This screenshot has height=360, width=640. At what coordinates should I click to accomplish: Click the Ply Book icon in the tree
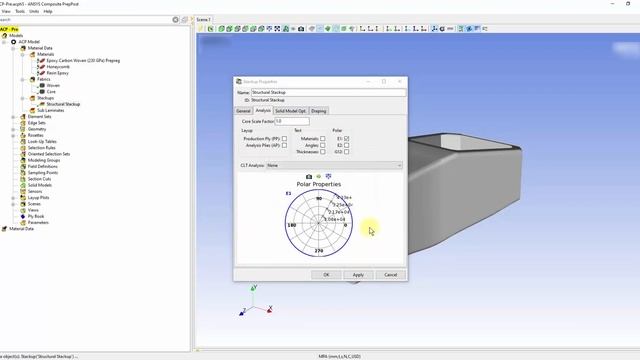click(x=23, y=216)
